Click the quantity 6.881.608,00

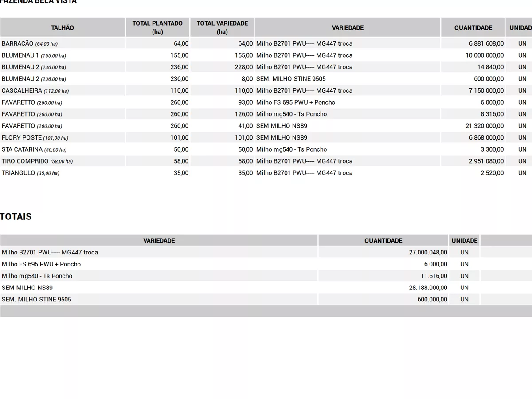(x=486, y=43)
